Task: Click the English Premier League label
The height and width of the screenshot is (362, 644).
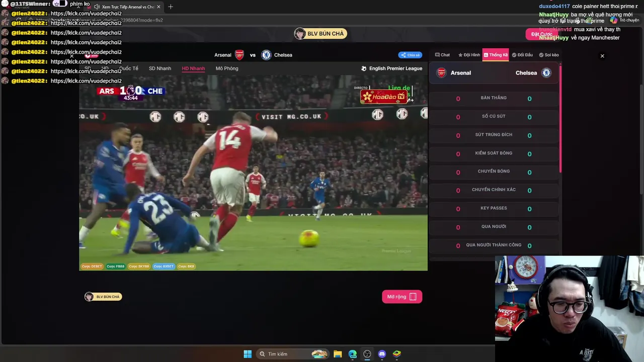Action: [x=395, y=68]
